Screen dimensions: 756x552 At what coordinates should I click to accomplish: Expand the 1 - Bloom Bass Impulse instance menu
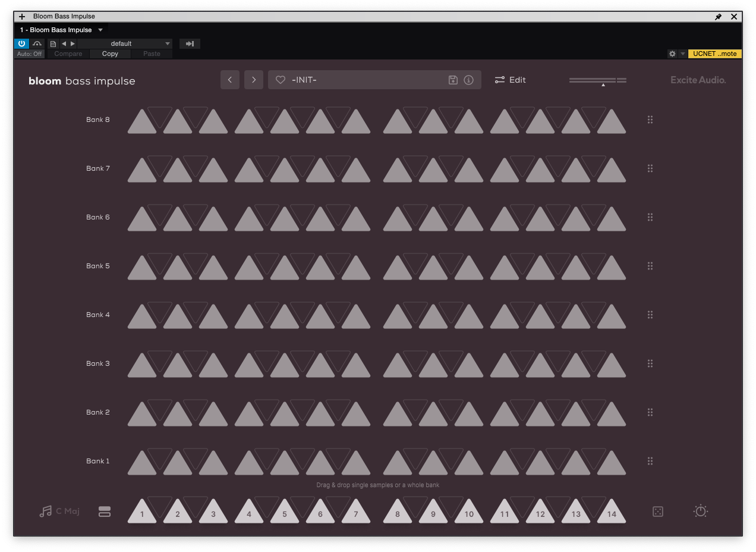pyautogui.click(x=61, y=30)
